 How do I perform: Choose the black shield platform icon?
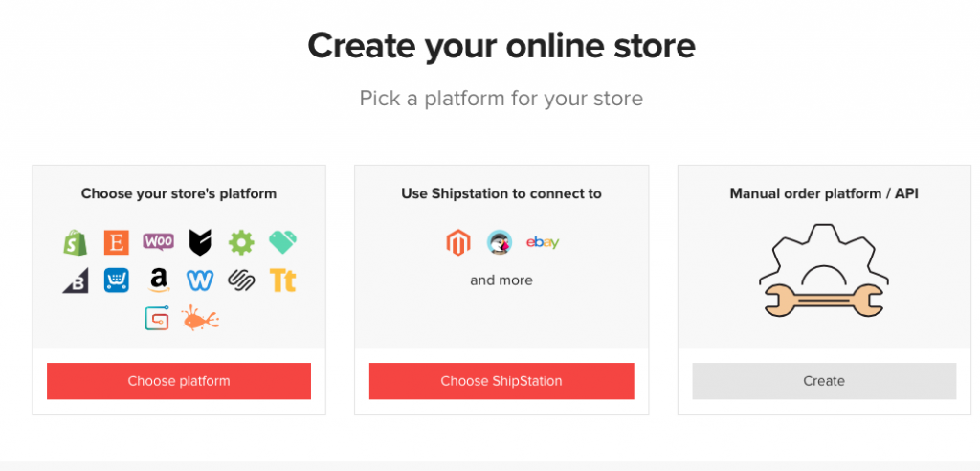[x=199, y=242]
